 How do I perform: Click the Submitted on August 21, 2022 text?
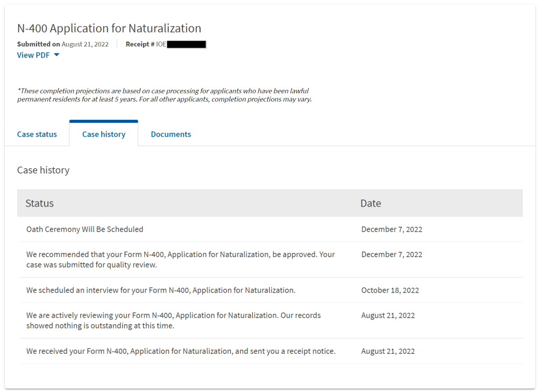click(63, 44)
